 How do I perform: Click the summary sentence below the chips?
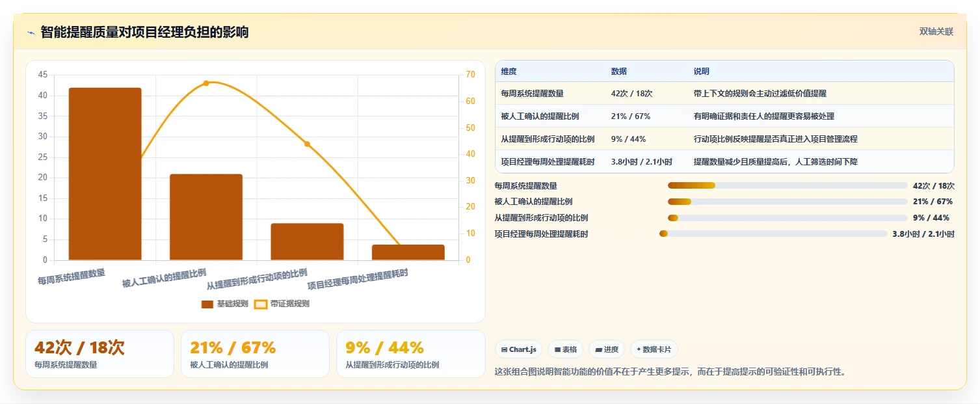[x=670, y=372]
